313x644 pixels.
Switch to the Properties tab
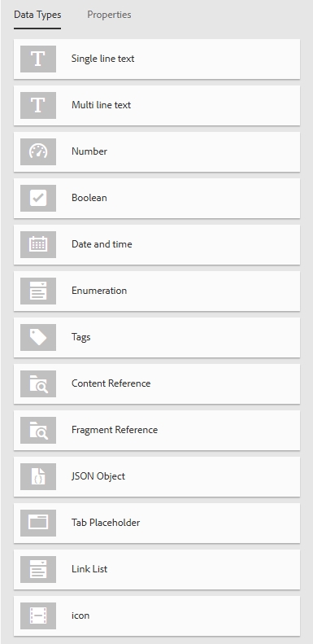tap(109, 15)
